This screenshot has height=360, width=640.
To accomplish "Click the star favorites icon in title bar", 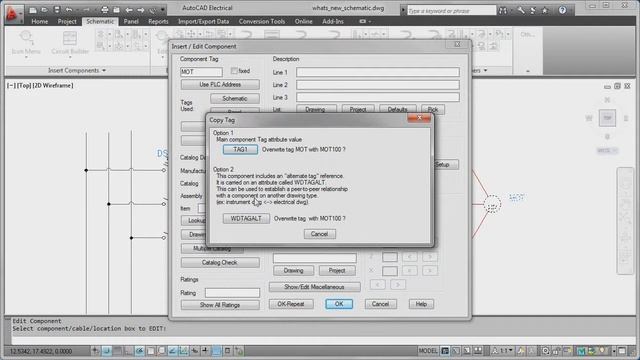I will [x=544, y=11].
